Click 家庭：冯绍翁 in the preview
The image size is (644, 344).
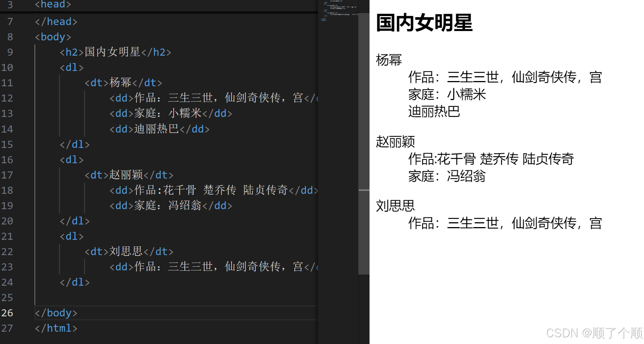coord(447,176)
